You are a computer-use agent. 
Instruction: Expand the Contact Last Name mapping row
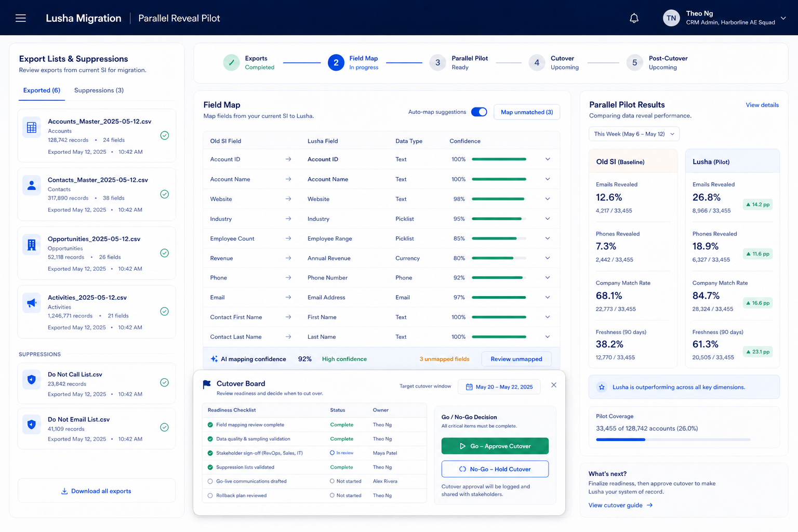coord(548,337)
